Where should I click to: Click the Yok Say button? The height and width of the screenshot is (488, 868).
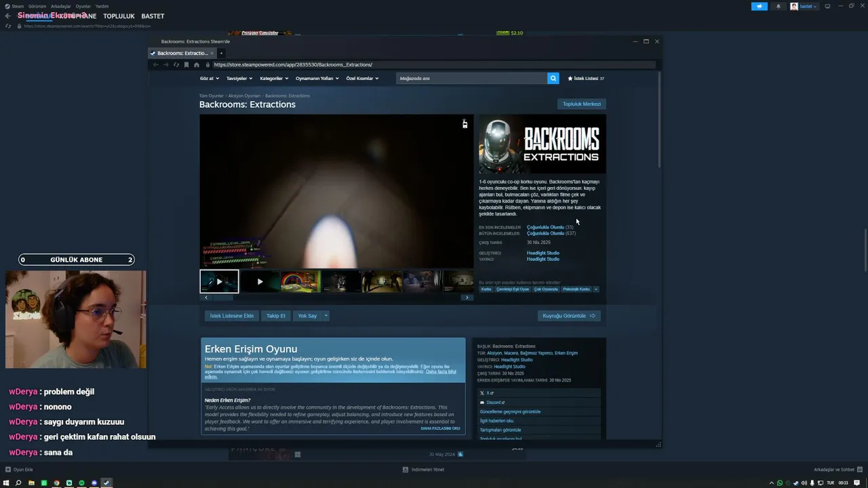(x=307, y=316)
